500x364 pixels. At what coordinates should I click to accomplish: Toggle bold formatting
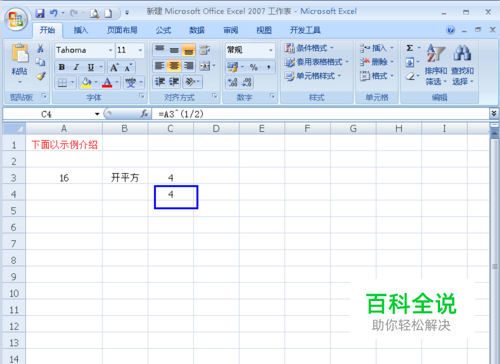tap(62, 67)
